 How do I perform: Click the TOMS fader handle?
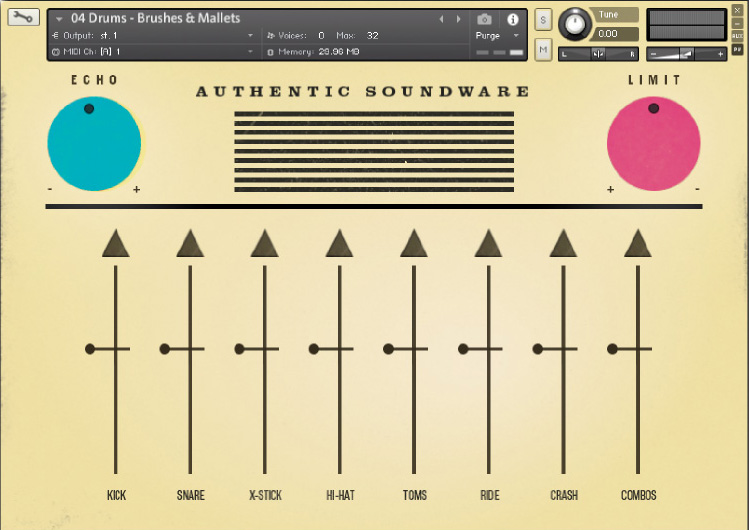coord(406,349)
